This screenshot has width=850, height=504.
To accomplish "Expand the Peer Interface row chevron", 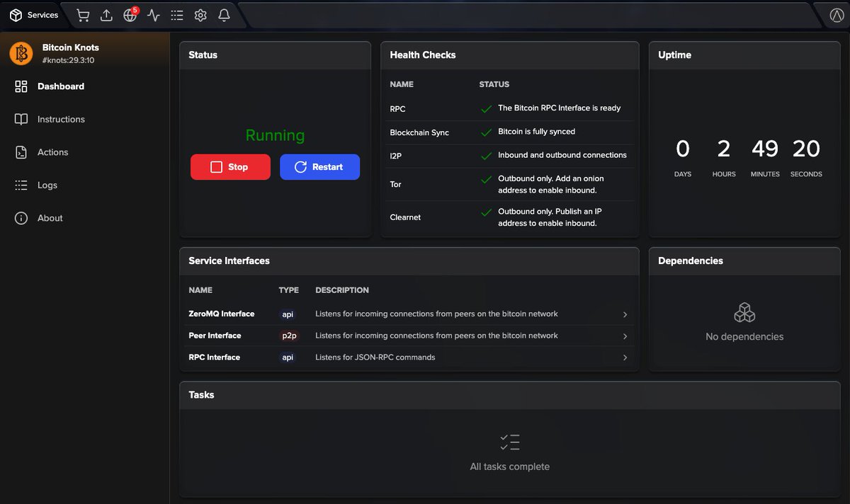I will tap(625, 336).
